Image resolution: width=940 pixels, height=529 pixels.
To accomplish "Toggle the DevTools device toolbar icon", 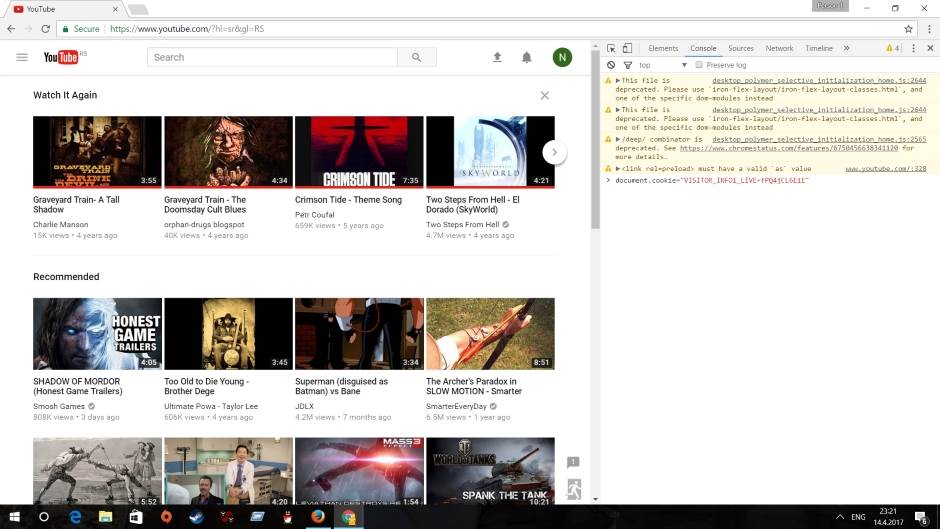I will click(x=627, y=48).
